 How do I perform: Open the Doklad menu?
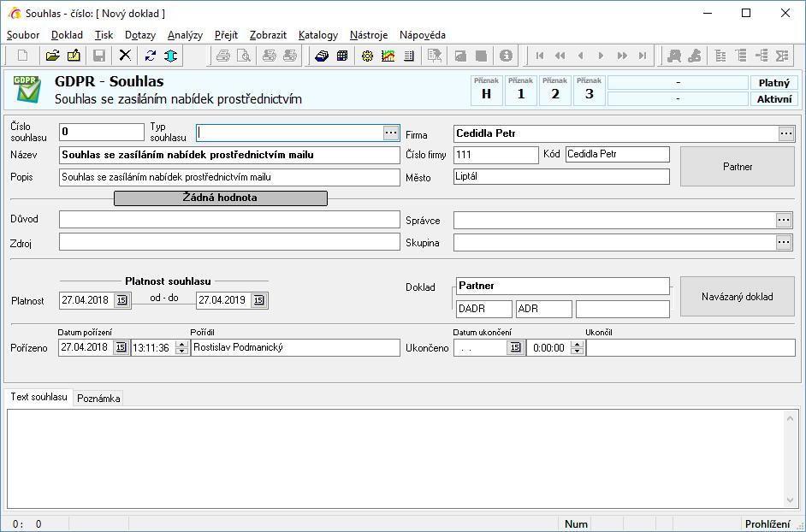coord(67,35)
